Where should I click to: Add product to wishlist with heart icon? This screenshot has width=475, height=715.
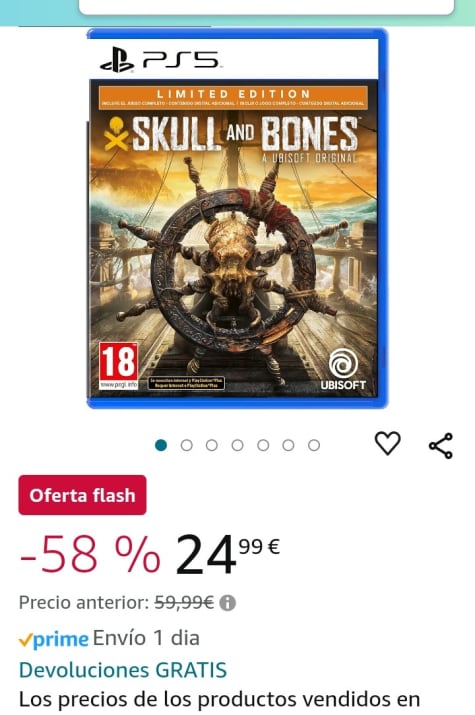pos(387,443)
